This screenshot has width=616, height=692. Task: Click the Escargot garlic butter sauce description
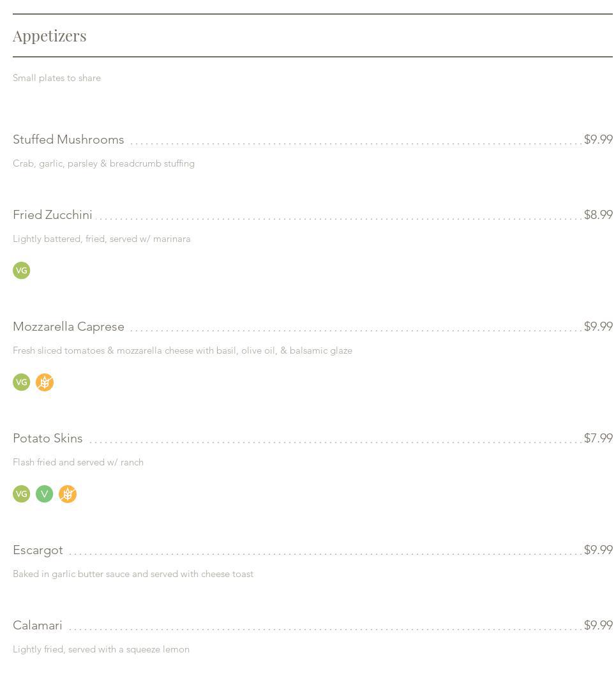133,575
